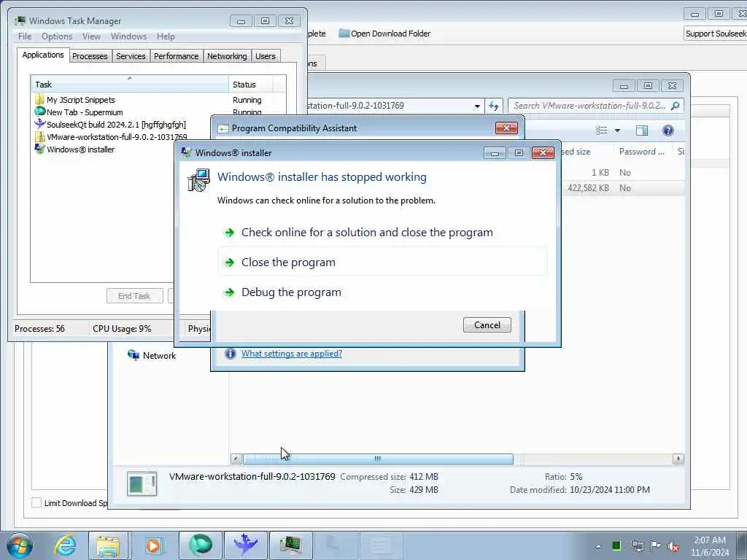Switch to the Performance tab
Screen dimensions: 747x560
point(177,56)
